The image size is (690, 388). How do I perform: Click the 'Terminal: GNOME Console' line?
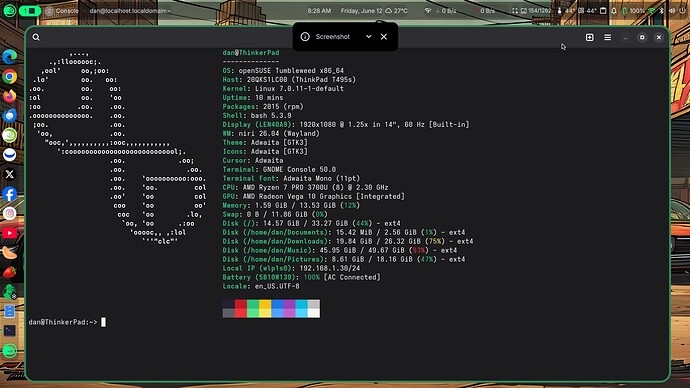(x=279, y=169)
